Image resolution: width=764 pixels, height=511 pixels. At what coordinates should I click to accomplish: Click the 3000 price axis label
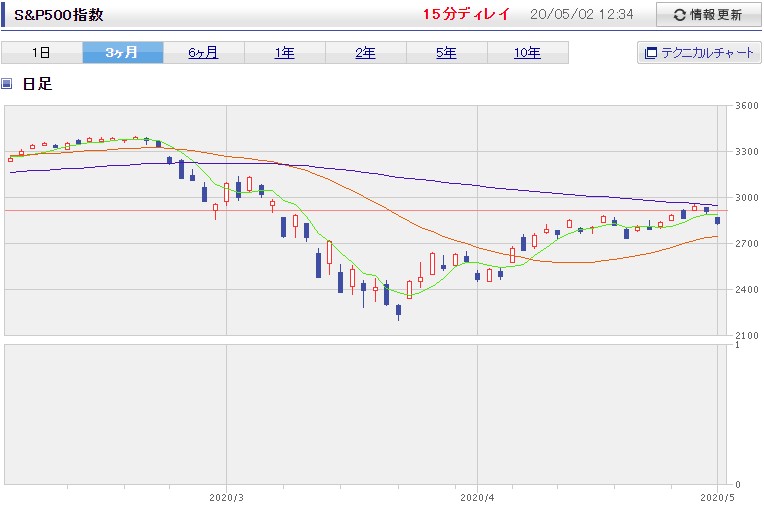click(747, 197)
